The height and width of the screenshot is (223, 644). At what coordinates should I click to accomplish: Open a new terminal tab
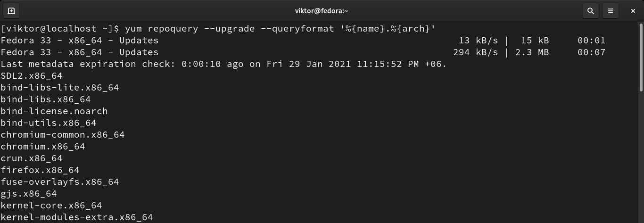[x=11, y=11]
